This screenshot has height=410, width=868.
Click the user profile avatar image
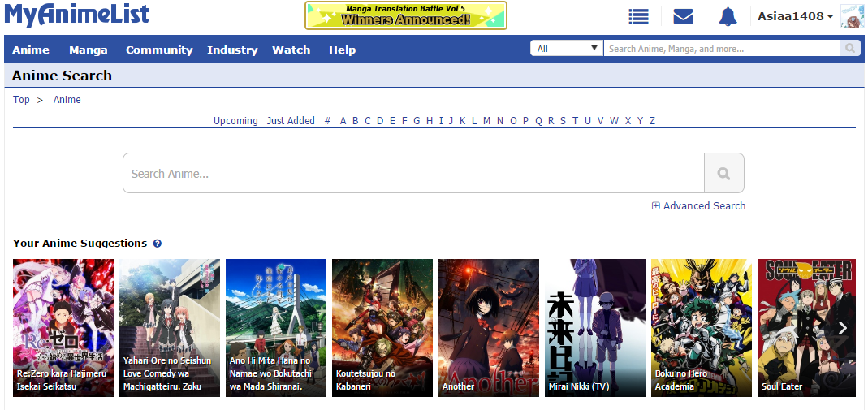853,16
